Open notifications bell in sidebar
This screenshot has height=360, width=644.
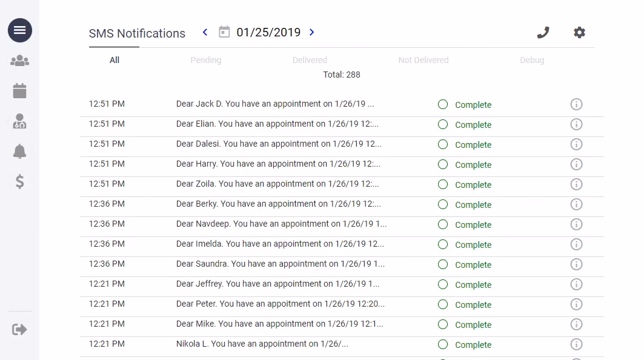click(x=20, y=152)
